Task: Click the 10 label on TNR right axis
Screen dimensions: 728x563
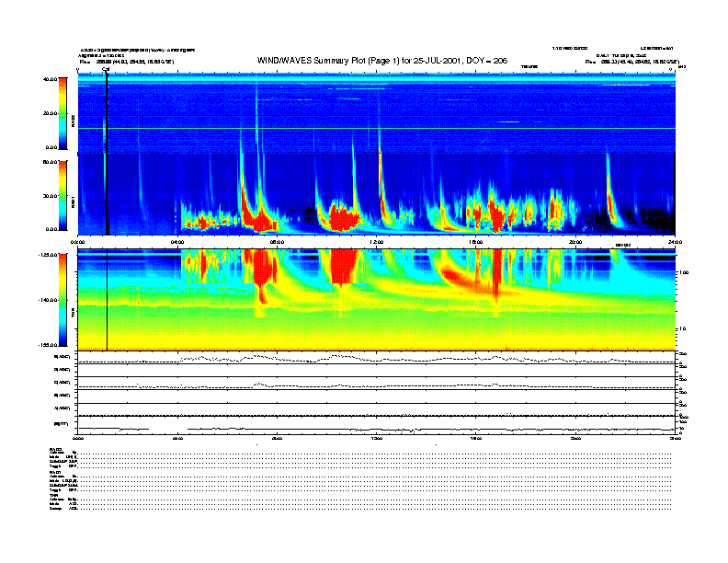Action: click(682, 329)
